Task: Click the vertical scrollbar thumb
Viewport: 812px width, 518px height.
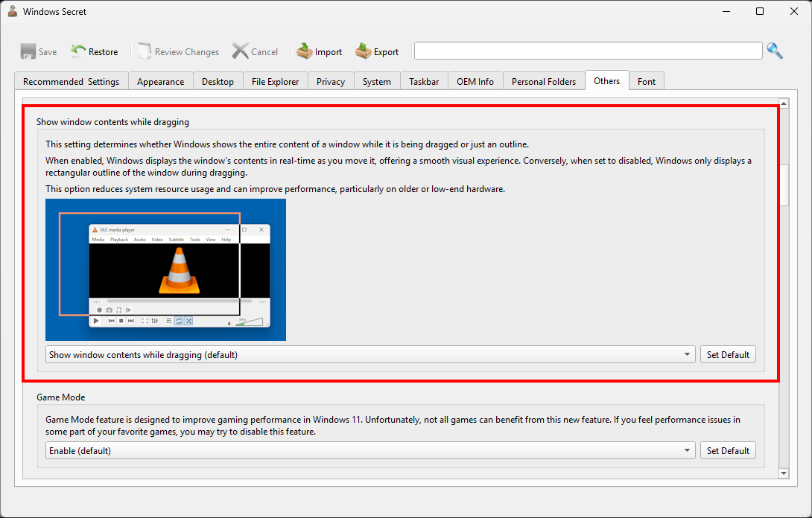Action: point(784,185)
